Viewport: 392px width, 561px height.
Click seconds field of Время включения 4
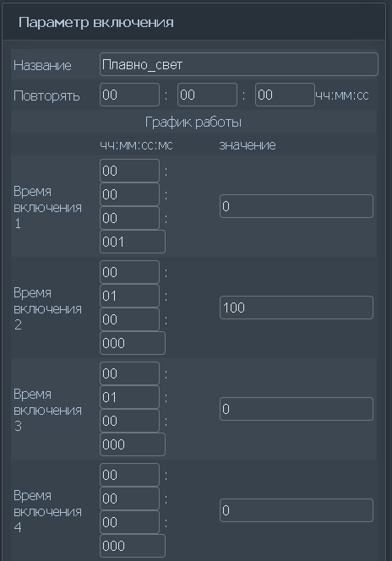click(x=129, y=522)
